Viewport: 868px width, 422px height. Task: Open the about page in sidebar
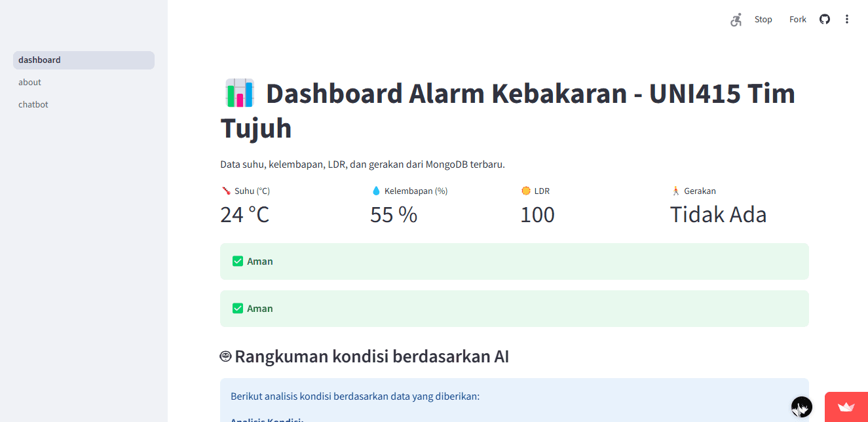point(30,83)
